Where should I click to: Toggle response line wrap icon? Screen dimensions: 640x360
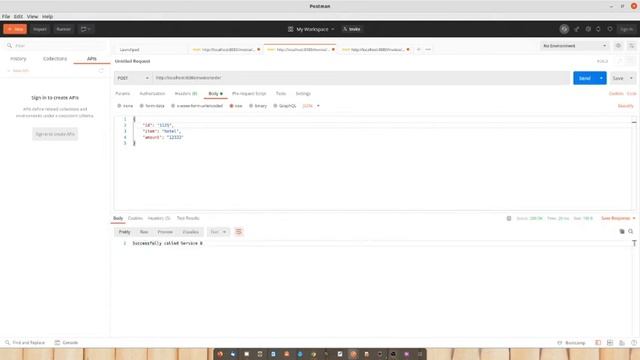239,232
